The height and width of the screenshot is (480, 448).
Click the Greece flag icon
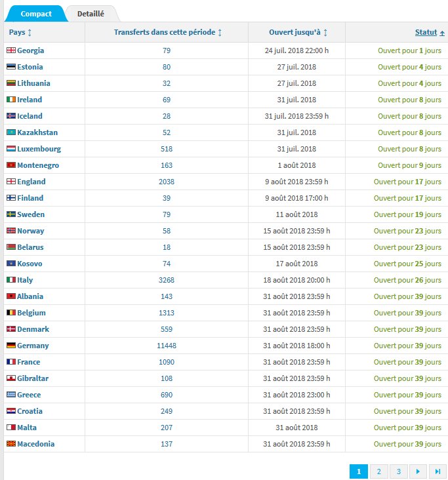[x=11, y=395]
